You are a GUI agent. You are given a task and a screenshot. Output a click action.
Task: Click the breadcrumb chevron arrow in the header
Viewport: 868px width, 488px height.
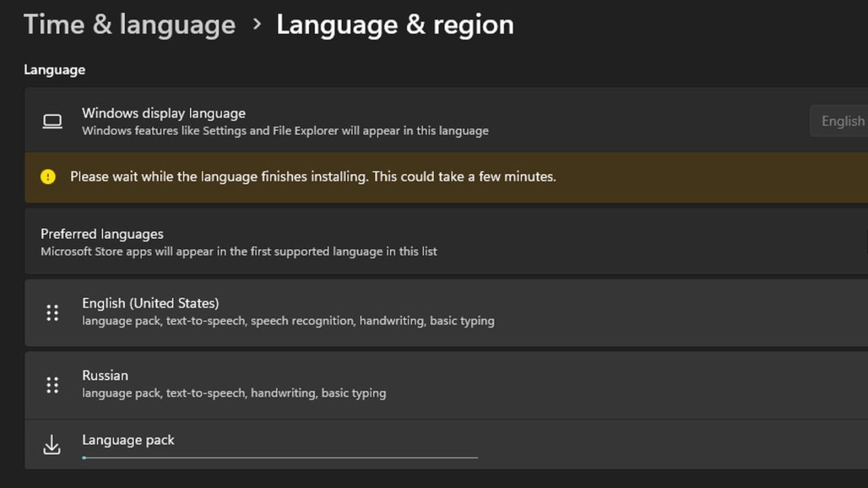point(256,24)
